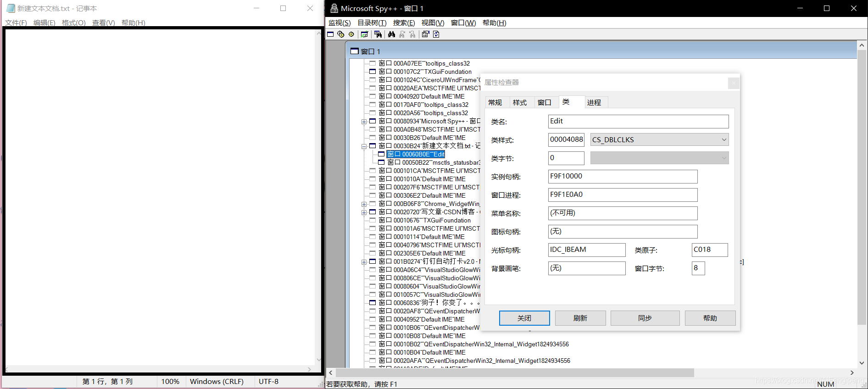The height and width of the screenshot is (389, 868).
Task: Click Notepad status bar 100% zoom text
Action: [x=170, y=382]
